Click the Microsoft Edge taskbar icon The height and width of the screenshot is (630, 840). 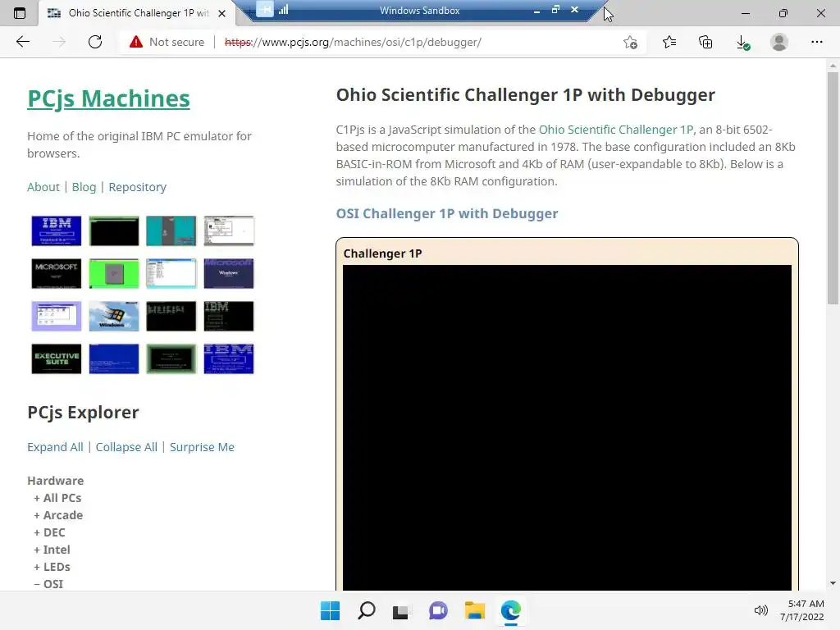coord(510,610)
